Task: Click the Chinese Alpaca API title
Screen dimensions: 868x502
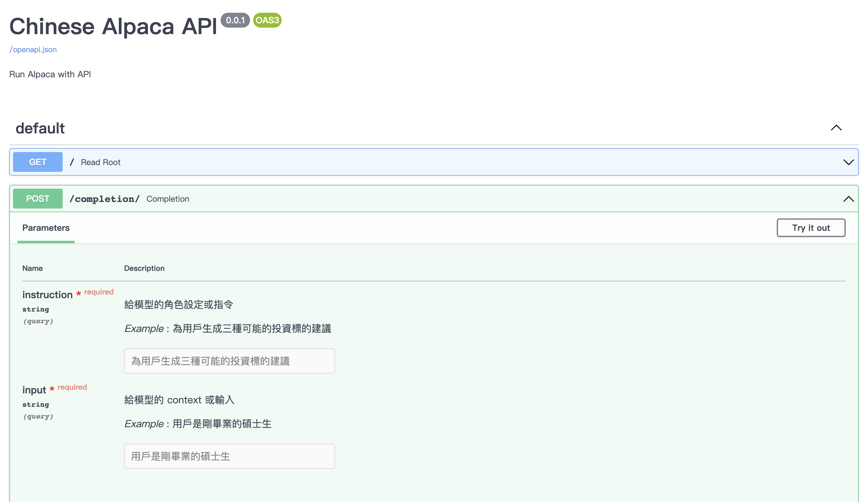Action: pyautogui.click(x=113, y=27)
